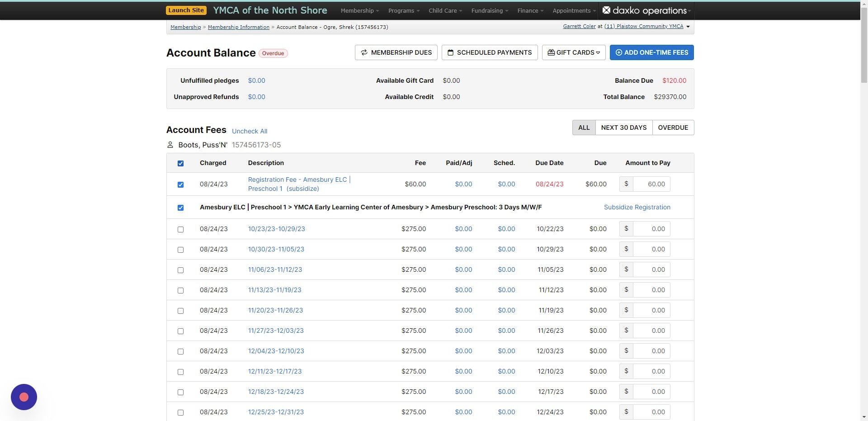Open the 12/25/23-12/31/23 fee link
This screenshot has width=868, height=421.
click(x=276, y=412)
